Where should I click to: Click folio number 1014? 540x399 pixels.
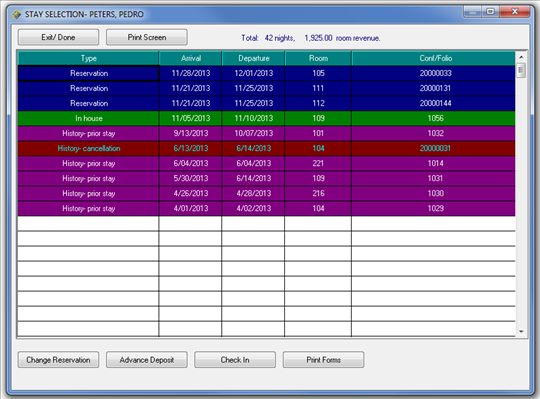click(434, 163)
